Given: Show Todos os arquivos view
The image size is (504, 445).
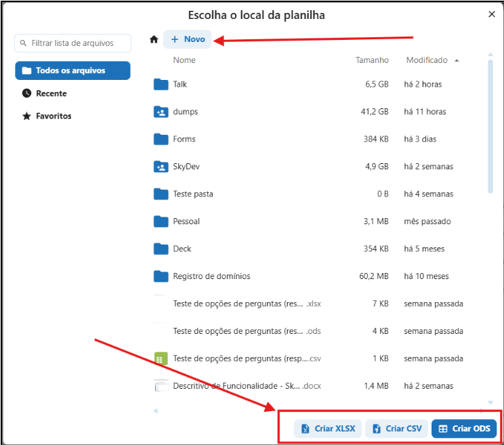Looking at the screenshot, I should [x=72, y=70].
